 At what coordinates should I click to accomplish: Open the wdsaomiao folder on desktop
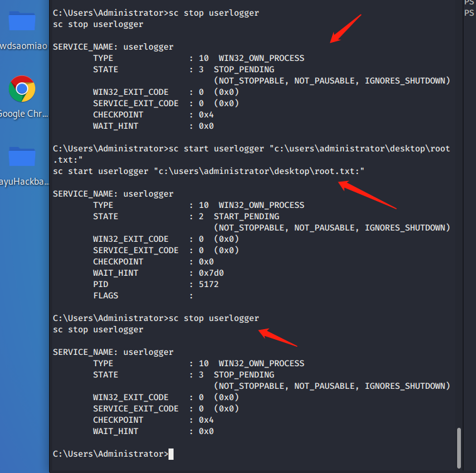[22, 21]
